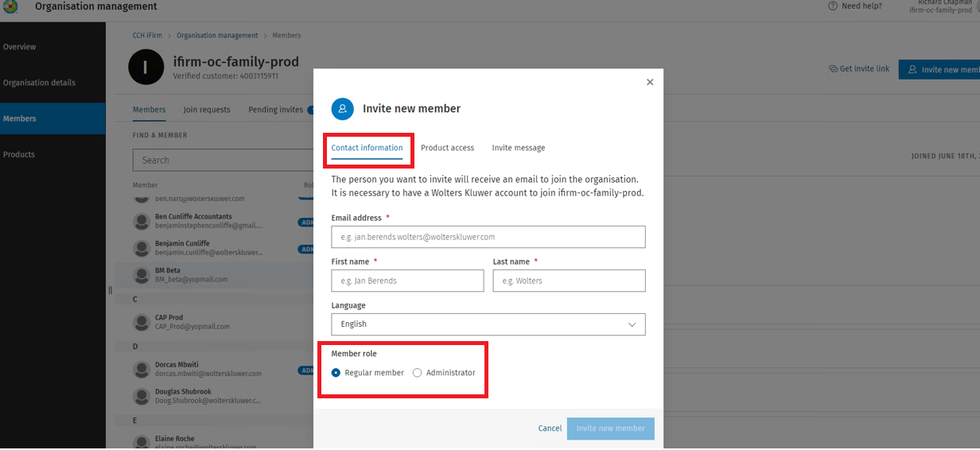Click the Invite new member header button
Screen dimensions: 980x450
[x=939, y=69]
